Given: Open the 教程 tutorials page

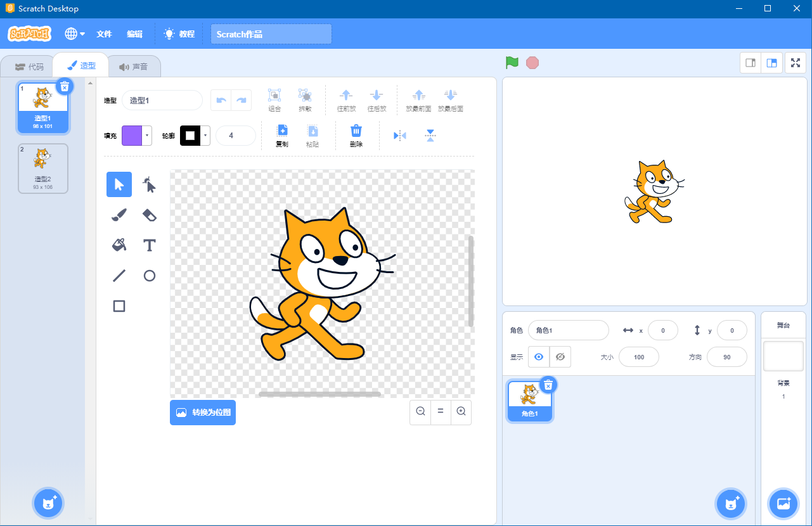Looking at the screenshot, I should click(179, 34).
